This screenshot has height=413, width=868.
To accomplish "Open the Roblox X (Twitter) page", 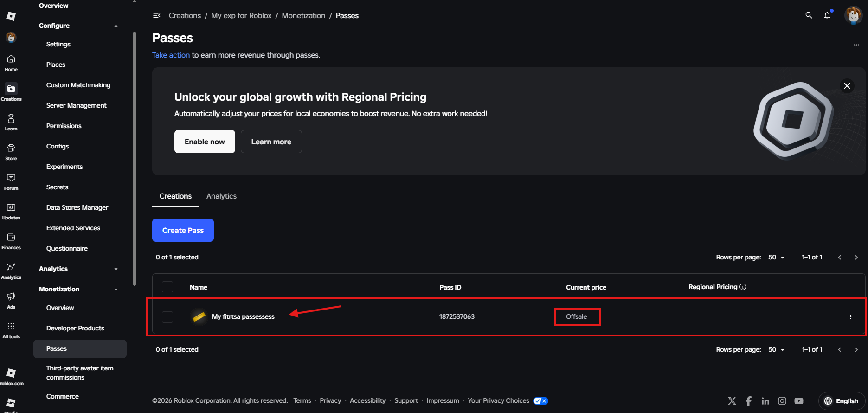I will (x=732, y=401).
